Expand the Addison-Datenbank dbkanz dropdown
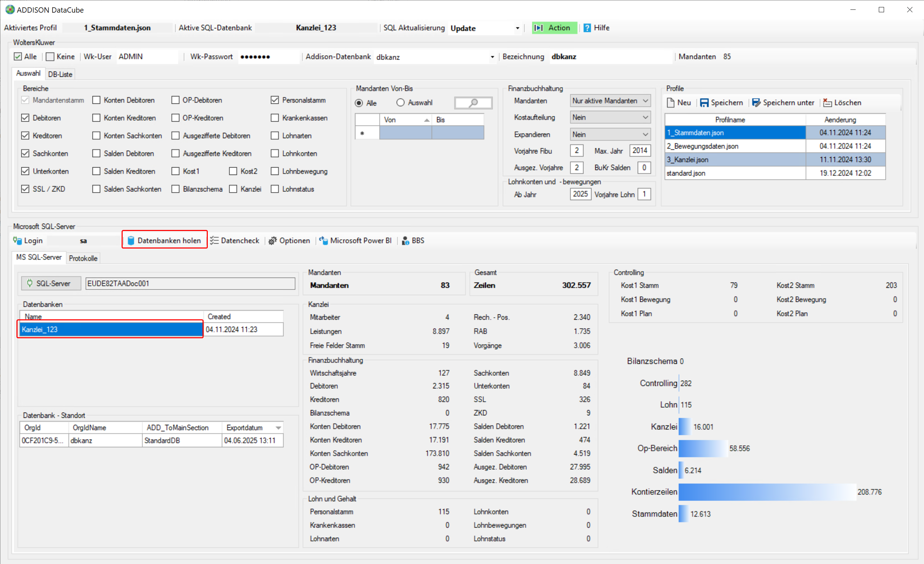Viewport: 924px width, 564px height. (x=492, y=57)
